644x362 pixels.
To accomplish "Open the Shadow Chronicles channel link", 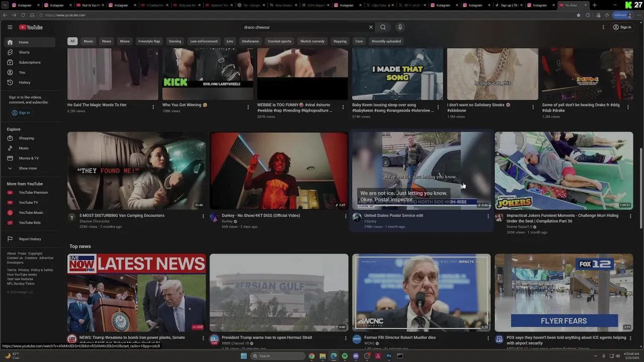I will (94, 221).
